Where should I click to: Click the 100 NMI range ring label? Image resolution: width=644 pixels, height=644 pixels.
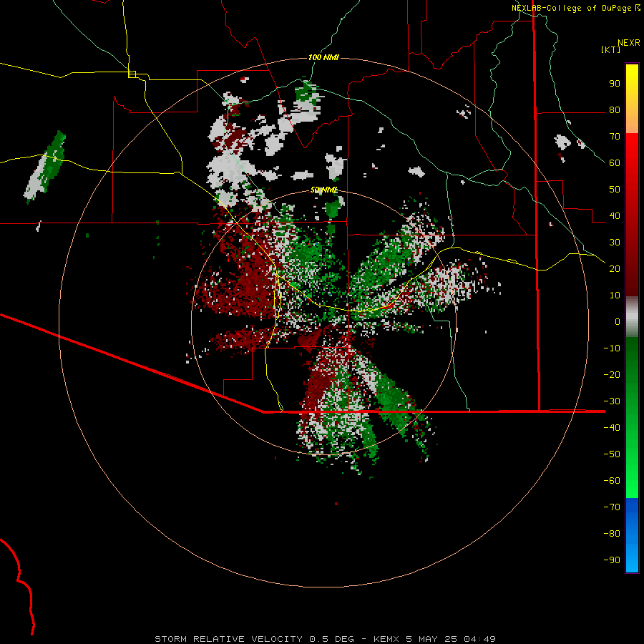pos(323,57)
